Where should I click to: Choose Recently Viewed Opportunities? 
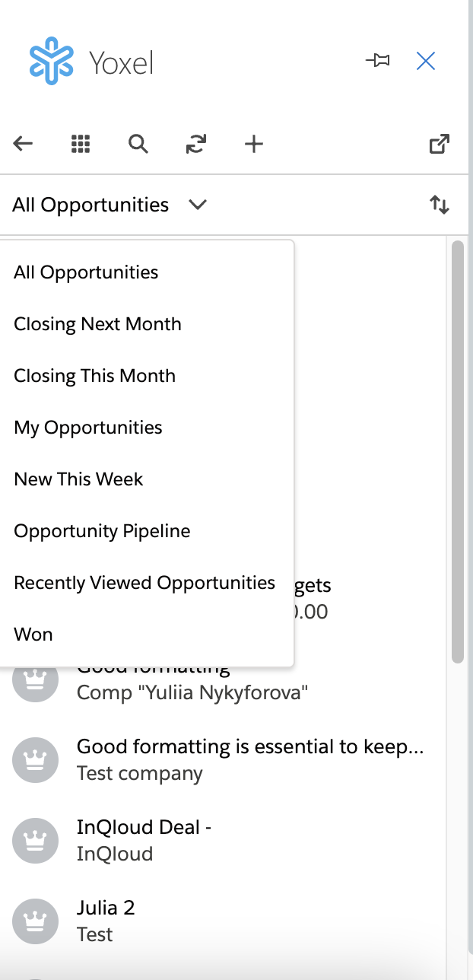pos(144,583)
